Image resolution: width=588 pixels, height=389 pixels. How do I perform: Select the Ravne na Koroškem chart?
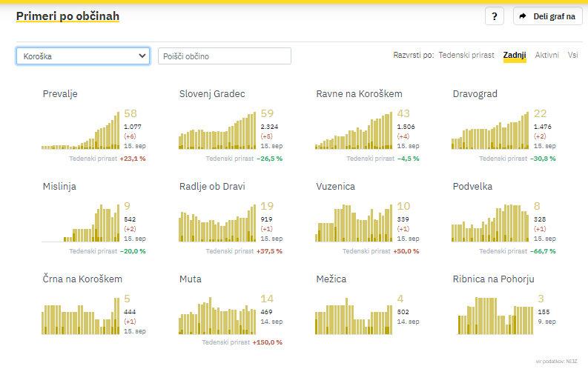click(353, 130)
